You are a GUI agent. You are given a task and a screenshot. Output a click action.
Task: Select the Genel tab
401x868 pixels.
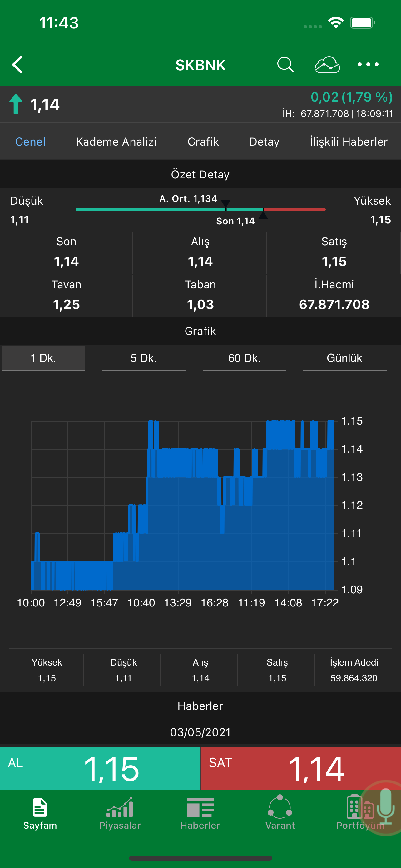(x=30, y=142)
